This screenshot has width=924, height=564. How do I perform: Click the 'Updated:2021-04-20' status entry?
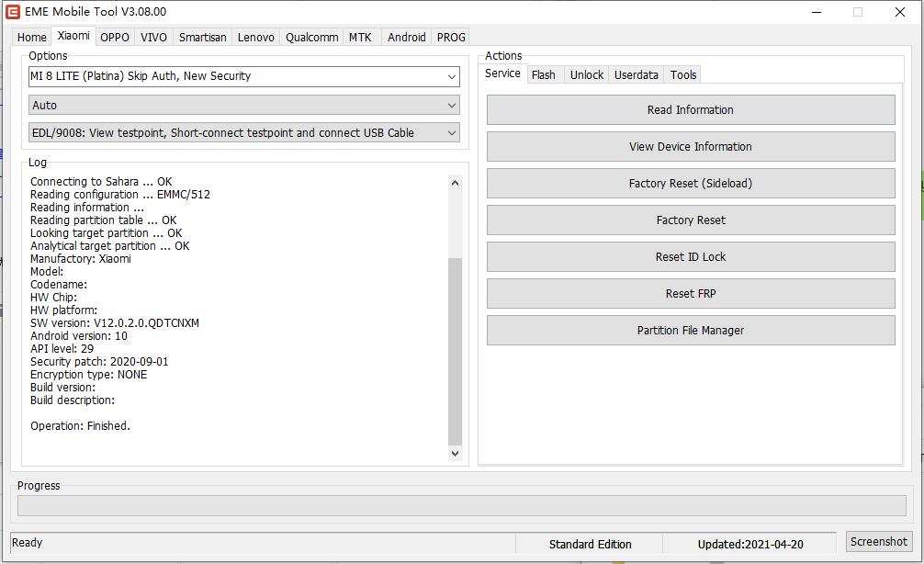(x=750, y=545)
